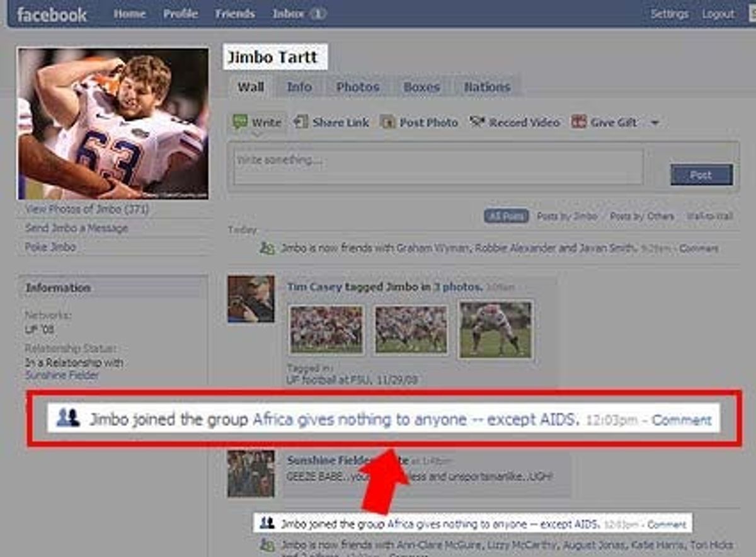Click the Write speech bubble icon
This screenshot has height=557, width=756.
(x=239, y=122)
